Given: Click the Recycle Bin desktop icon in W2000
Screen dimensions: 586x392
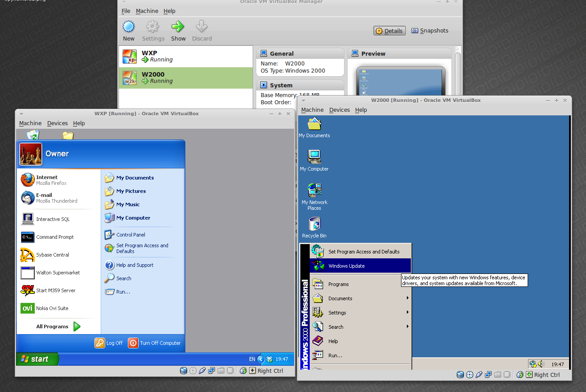Looking at the screenshot, I should (314, 227).
